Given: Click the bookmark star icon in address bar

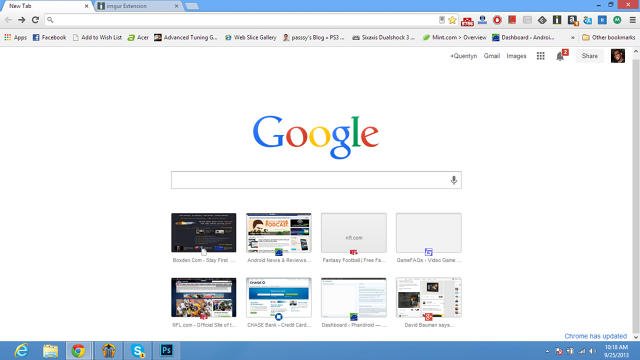Looking at the screenshot, I should (452, 20).
